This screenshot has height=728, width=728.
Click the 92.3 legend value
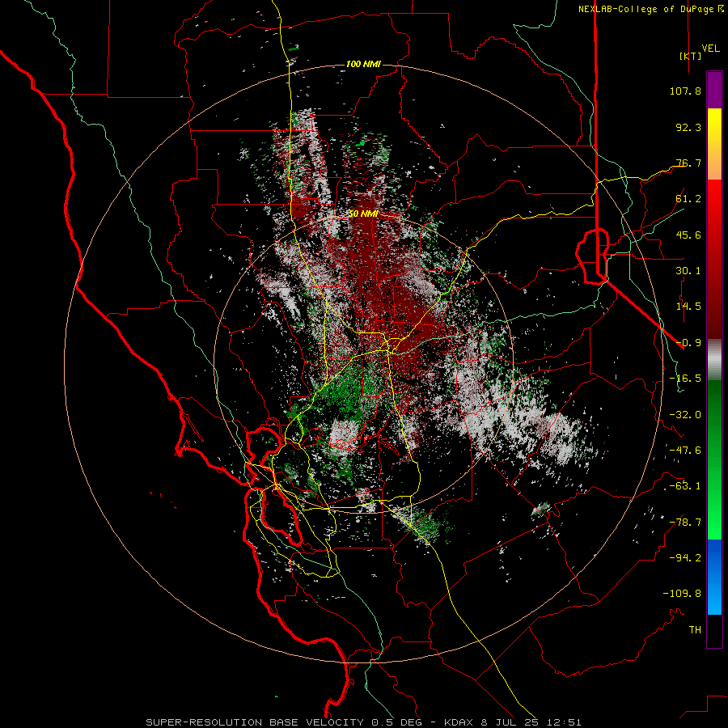tap(688, 127)
